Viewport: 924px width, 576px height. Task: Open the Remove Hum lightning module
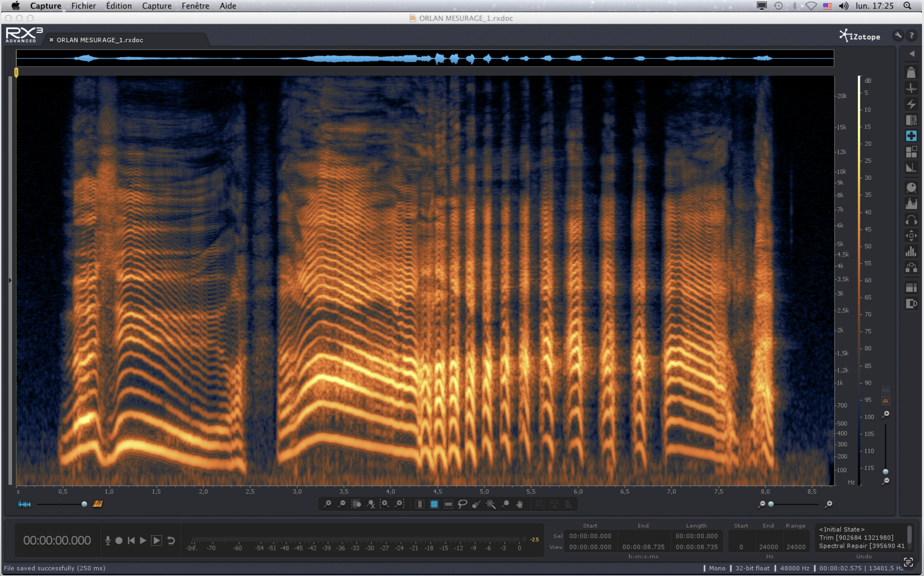click(911, 104)
